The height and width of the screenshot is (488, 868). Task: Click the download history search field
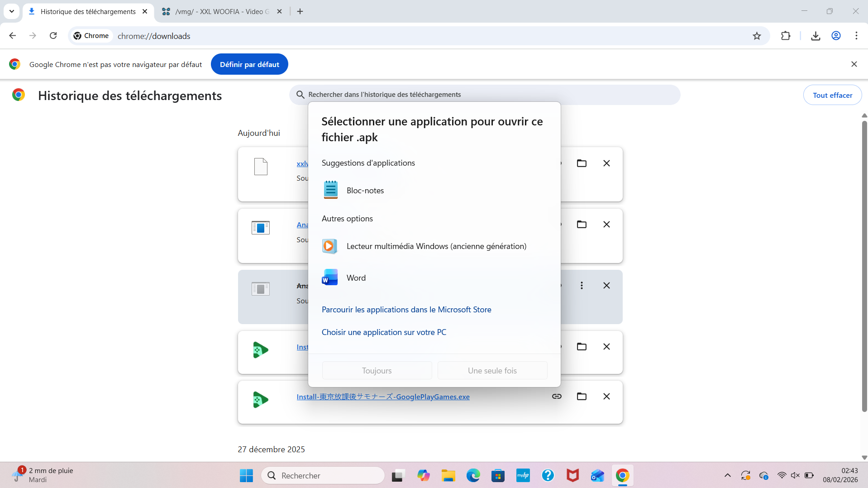[x=485, y=95]
